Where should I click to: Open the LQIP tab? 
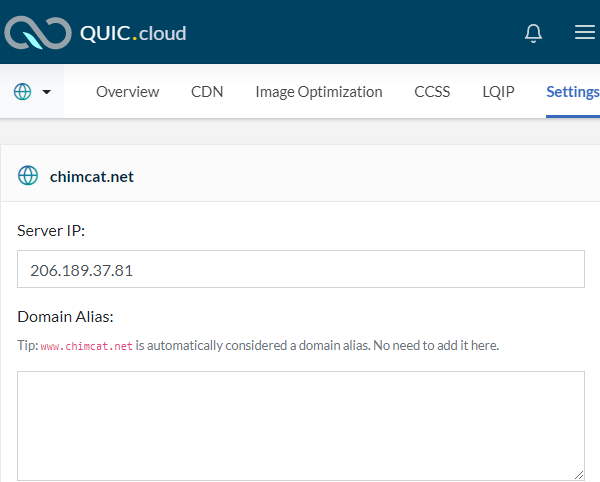click(498, 92)
